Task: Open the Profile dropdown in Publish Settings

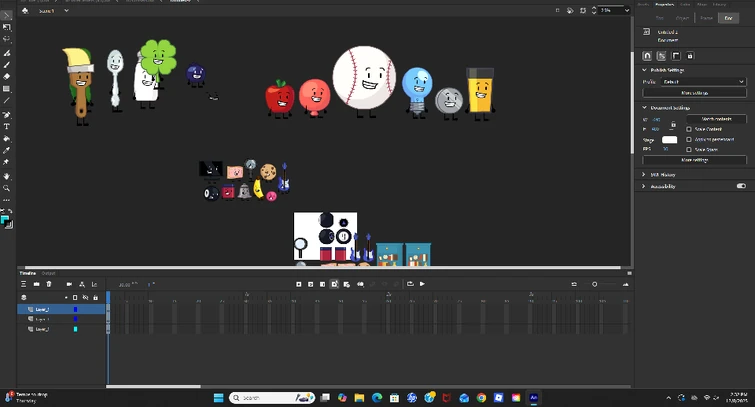Action: [703, 82]
